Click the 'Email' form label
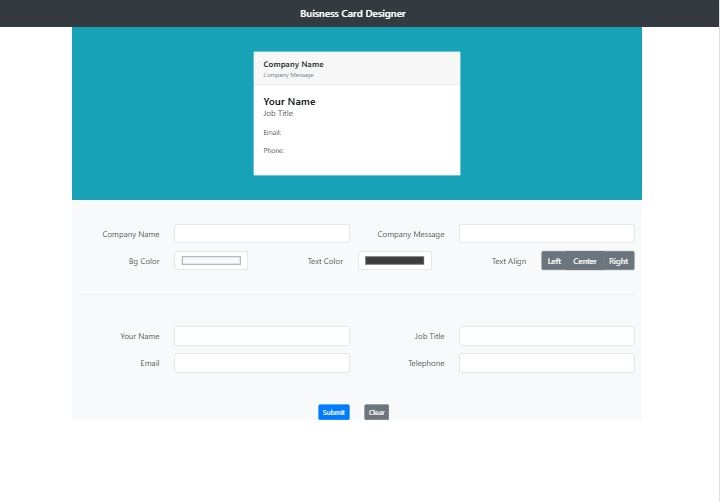This screenshot has width=720, height=502. (x=150, y=363)
